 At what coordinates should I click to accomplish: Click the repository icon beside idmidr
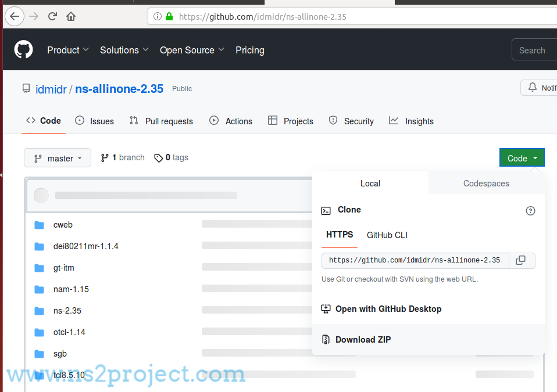[26, 88]
